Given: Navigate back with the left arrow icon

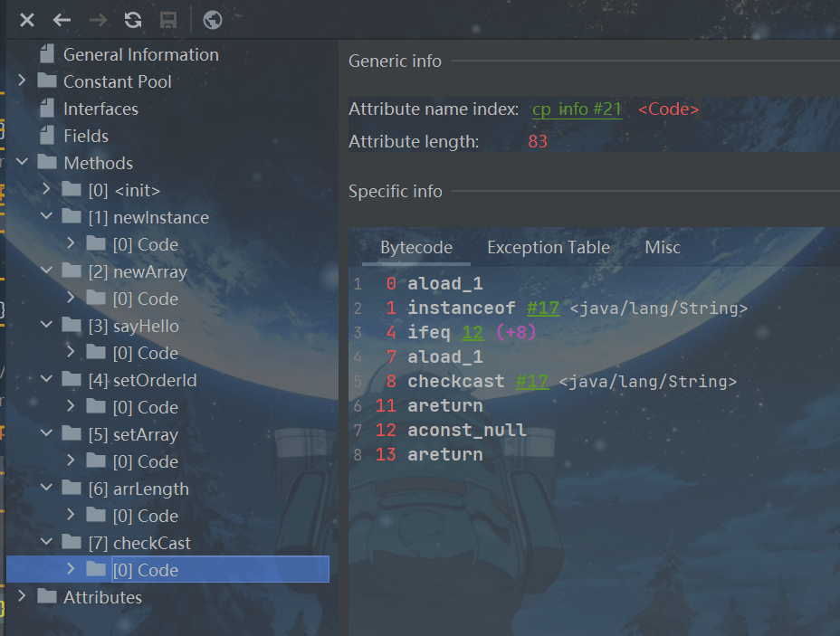Looking at the screenshot, I should pos(62,20).
